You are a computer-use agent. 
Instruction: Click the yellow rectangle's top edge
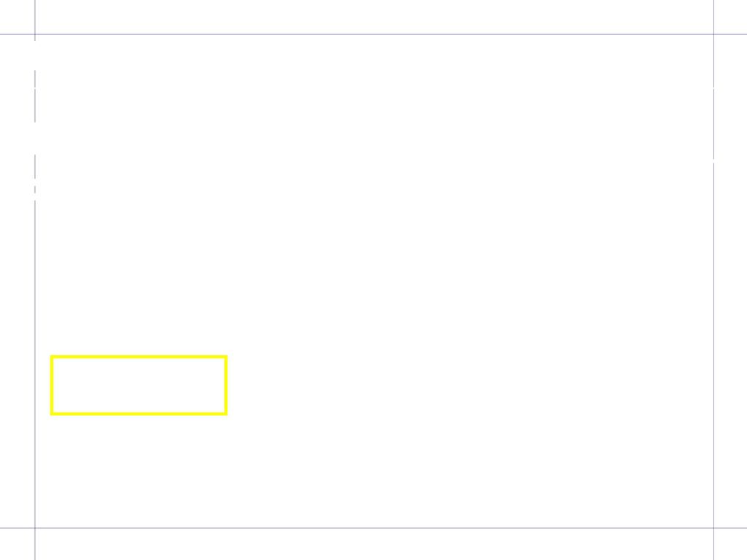click(x=139, y=357)
